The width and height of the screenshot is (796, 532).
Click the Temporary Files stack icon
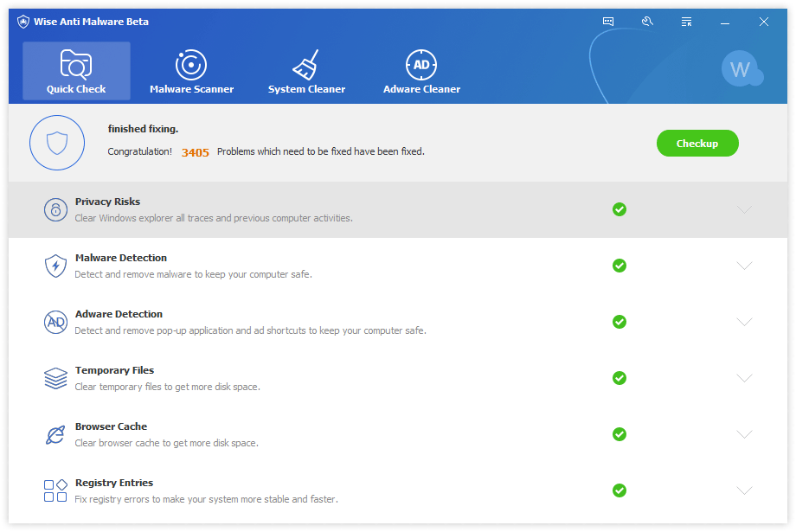click(56, 379)
